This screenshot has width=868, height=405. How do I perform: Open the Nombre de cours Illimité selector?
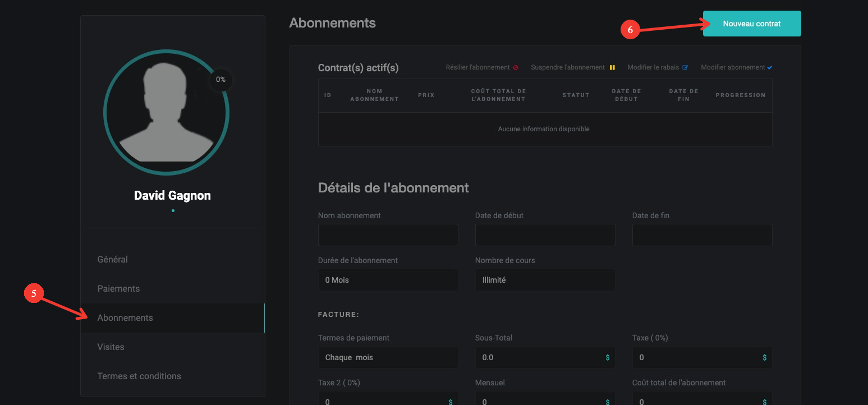pos(545,280)
